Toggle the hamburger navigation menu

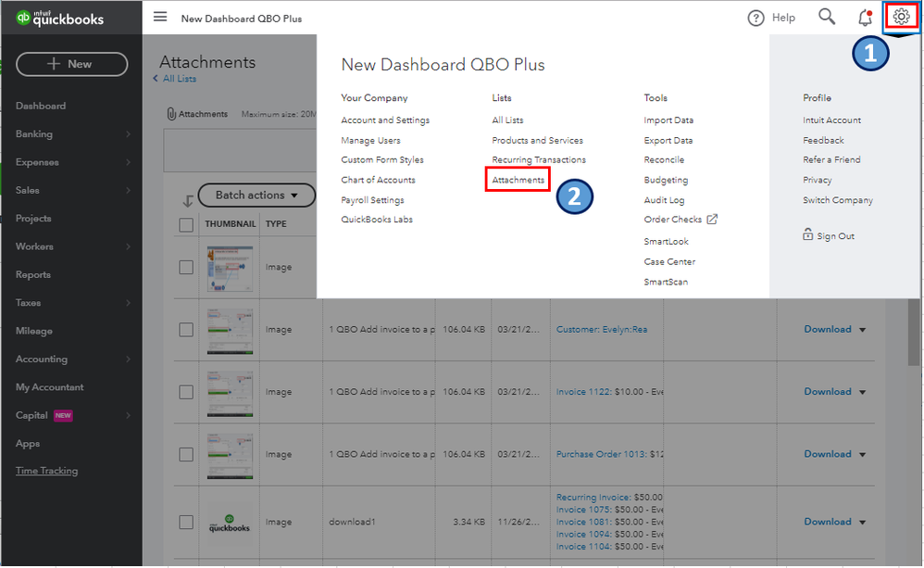pyautogui.click(x=160, y=17)
